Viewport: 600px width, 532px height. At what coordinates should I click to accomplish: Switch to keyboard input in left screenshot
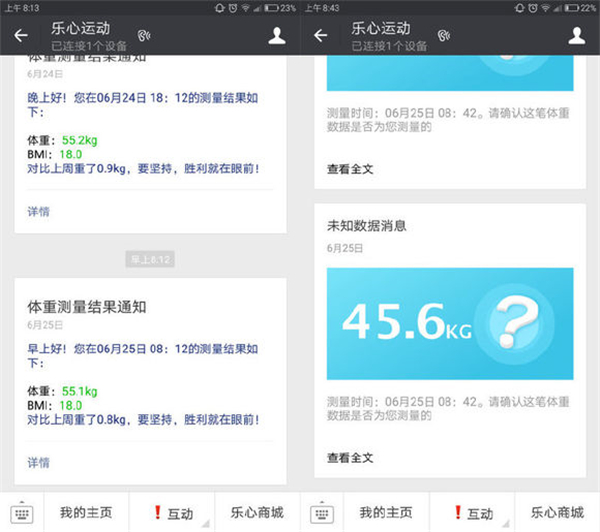click(x=22, y=513)
